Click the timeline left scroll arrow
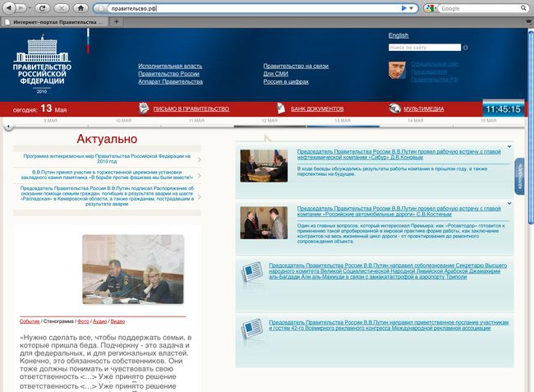 tap(8, 127)
